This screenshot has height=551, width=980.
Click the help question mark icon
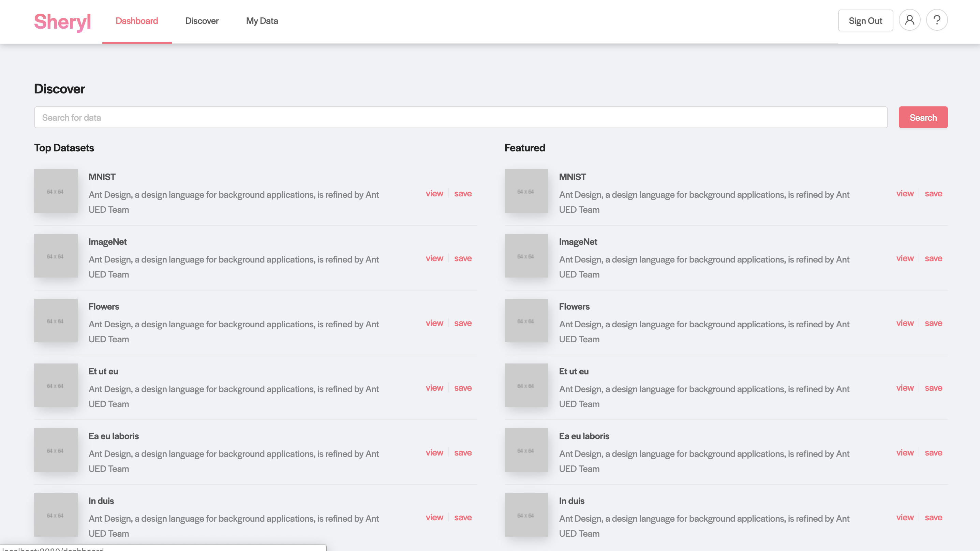[937, 20]
